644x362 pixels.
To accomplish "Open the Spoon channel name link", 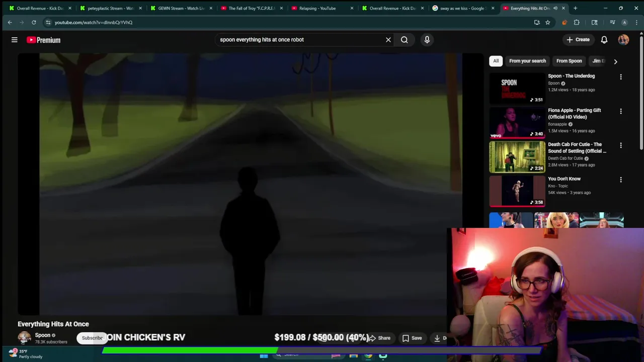I will click(x=43, y=335).
